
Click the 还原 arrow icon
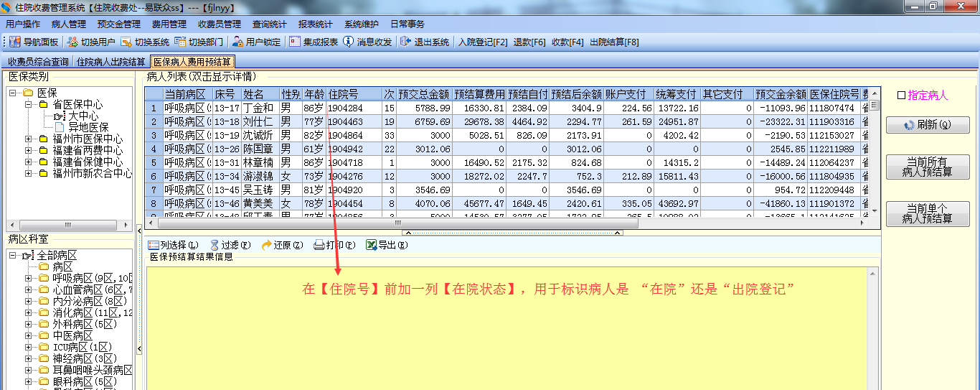pos(266,245)
